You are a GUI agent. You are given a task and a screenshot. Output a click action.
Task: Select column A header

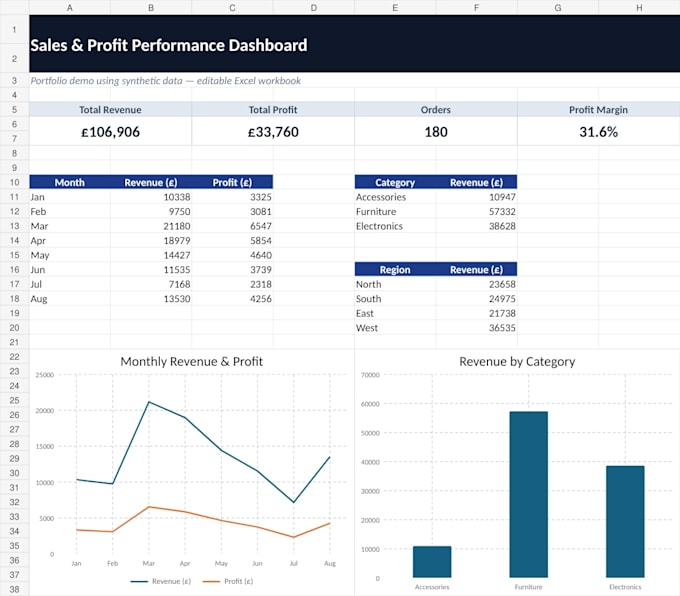69,7
